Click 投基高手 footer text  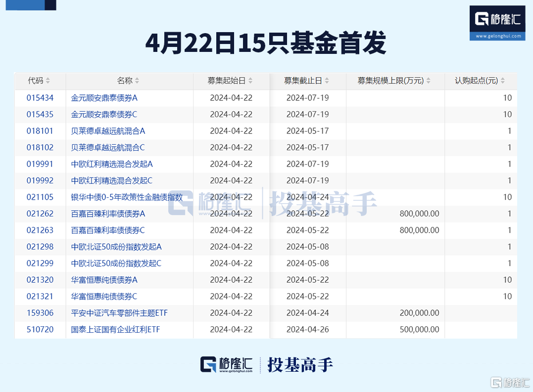pos(300,365)
